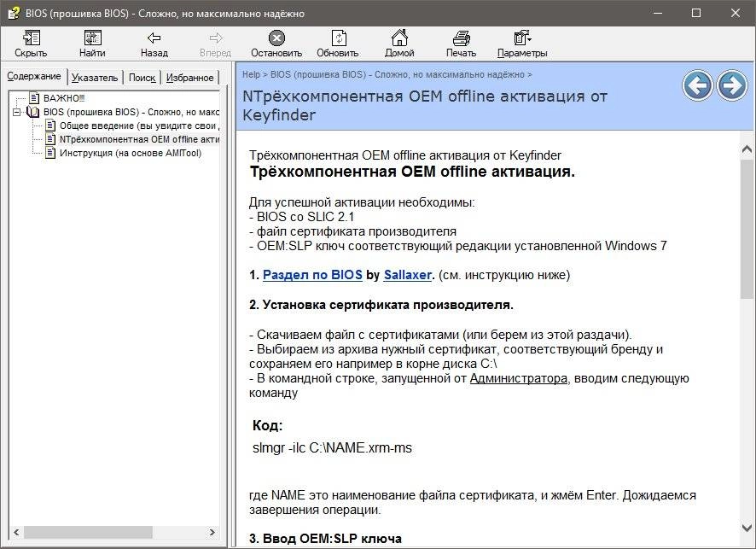Switch to the Содержание tab

34,76
